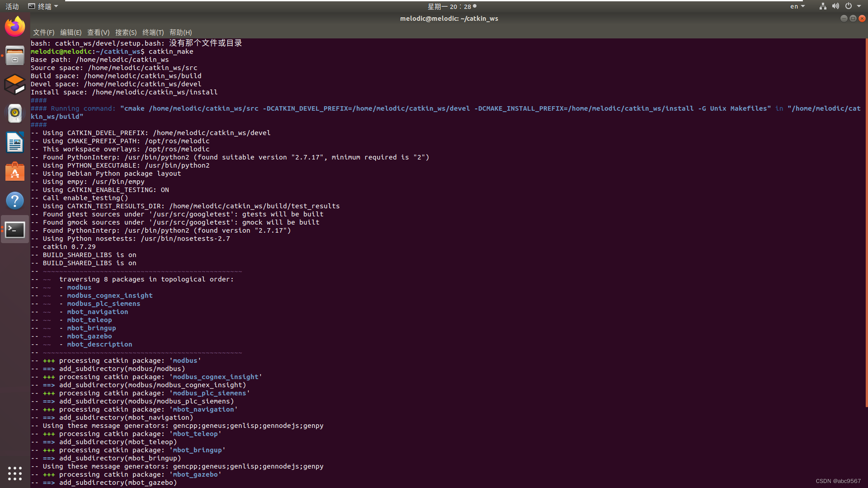Open the power menu icon

[849, 6]
